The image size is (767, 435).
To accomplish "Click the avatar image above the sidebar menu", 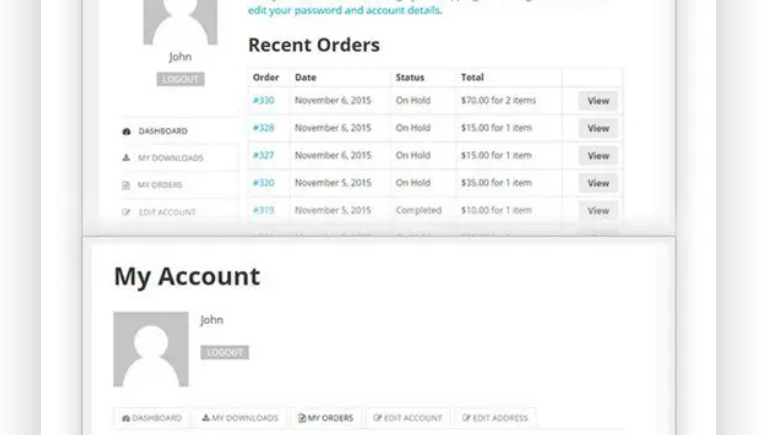I will [x=180, y=22].
